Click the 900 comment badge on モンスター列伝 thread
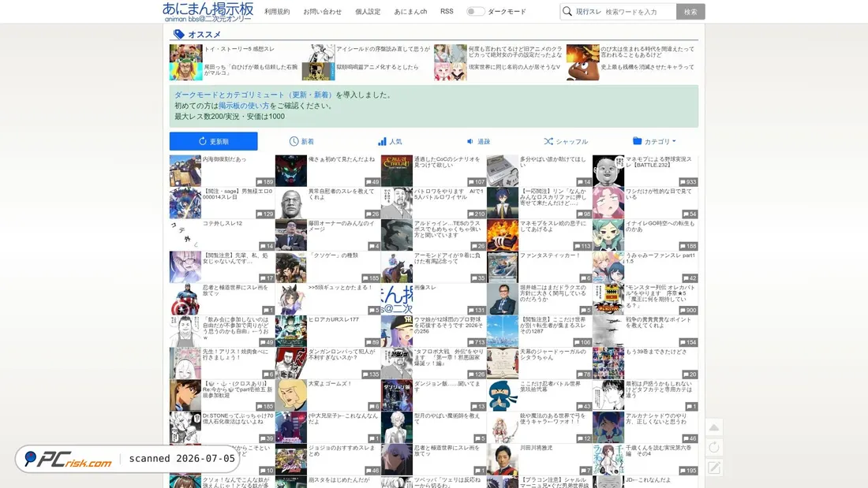 pyautogui.click(x=688, y=311)
